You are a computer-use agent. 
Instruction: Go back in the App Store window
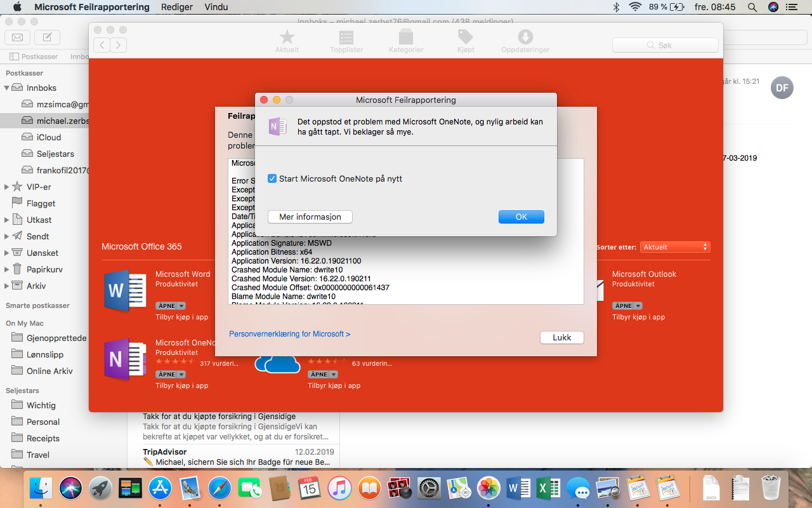point(102,45)
